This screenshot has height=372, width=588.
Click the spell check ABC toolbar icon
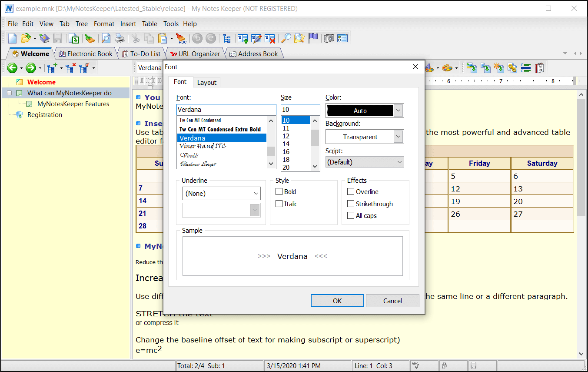coord(181,38)
